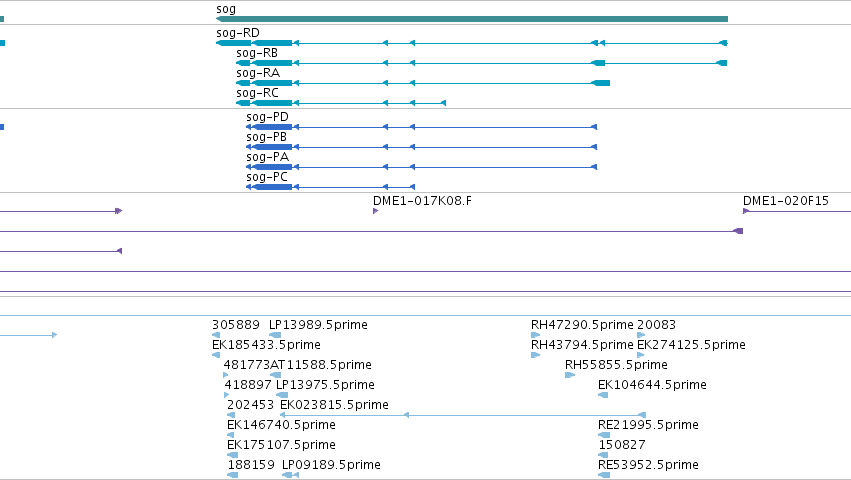
Task: Select the sog-RC transcript label
Action: (x=257, y=93)
